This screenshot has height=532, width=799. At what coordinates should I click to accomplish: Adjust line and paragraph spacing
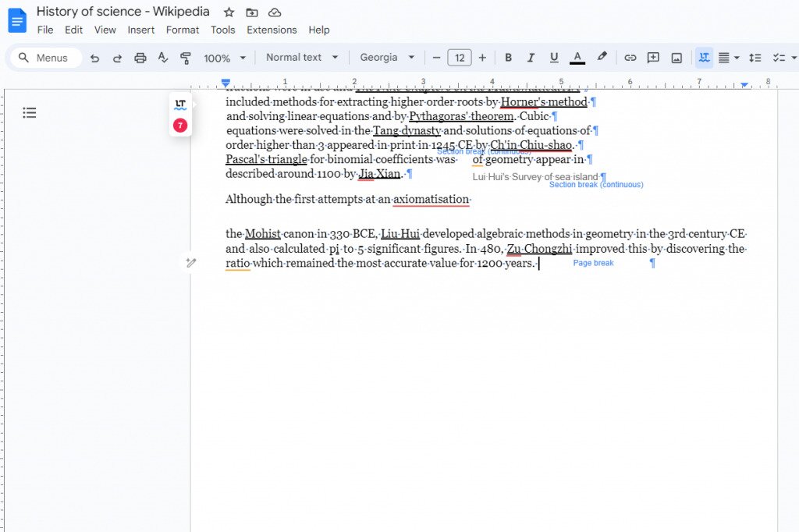755,57
